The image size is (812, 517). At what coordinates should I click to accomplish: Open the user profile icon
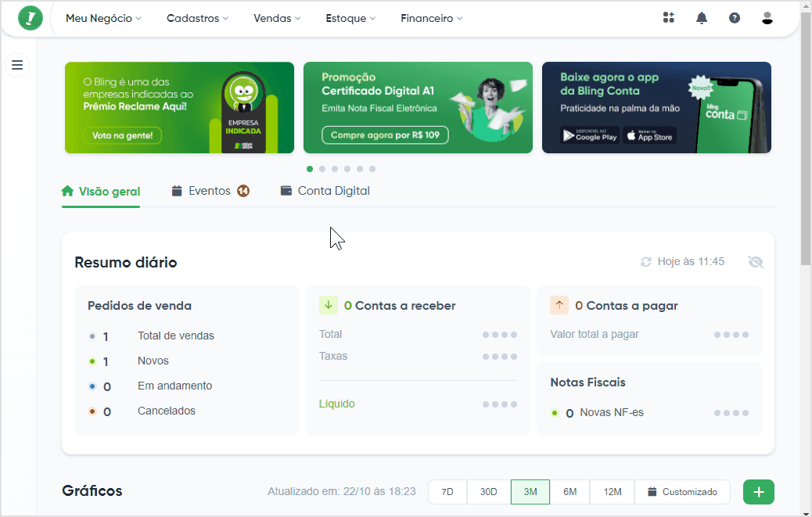(x=767, y=18)
